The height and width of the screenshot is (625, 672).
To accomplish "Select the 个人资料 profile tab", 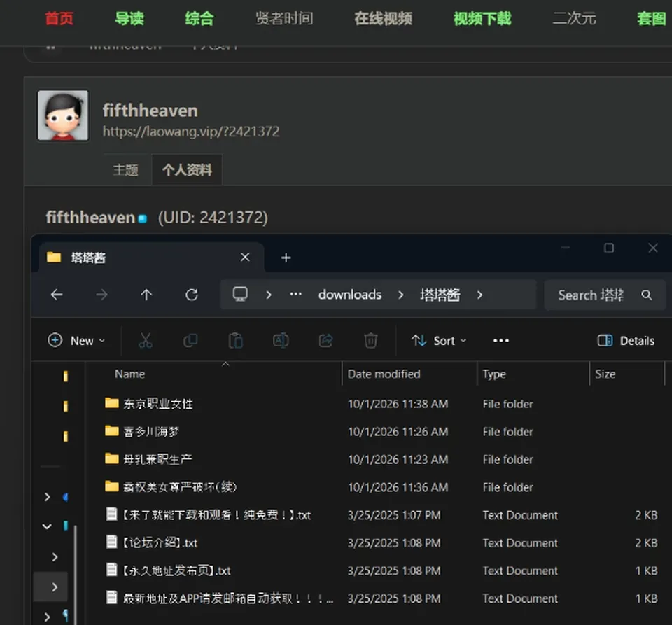I will [x=187, y=170].
